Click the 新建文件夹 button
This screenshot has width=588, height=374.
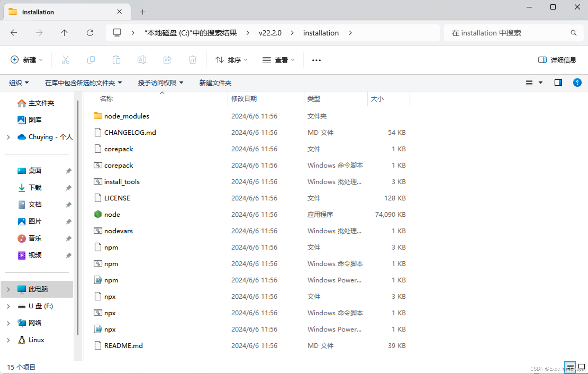pyautogui.click(x=215, y=83)
